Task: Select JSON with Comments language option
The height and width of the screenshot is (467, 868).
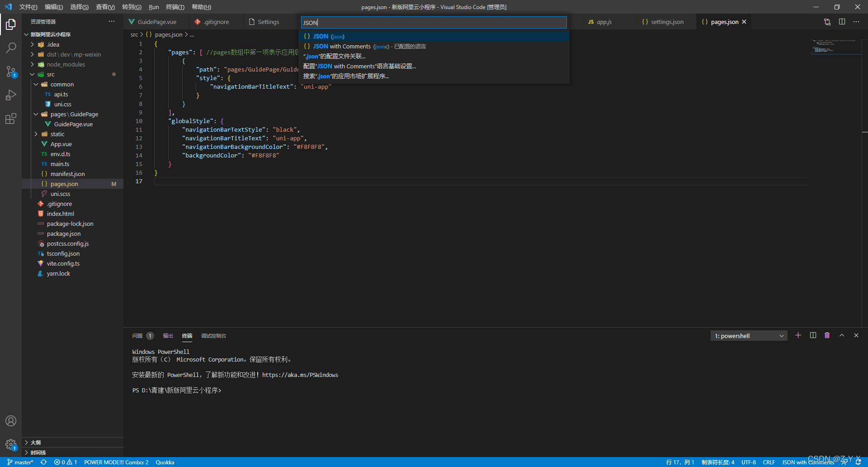Action: pyautogui.click(x=434, y=46)
